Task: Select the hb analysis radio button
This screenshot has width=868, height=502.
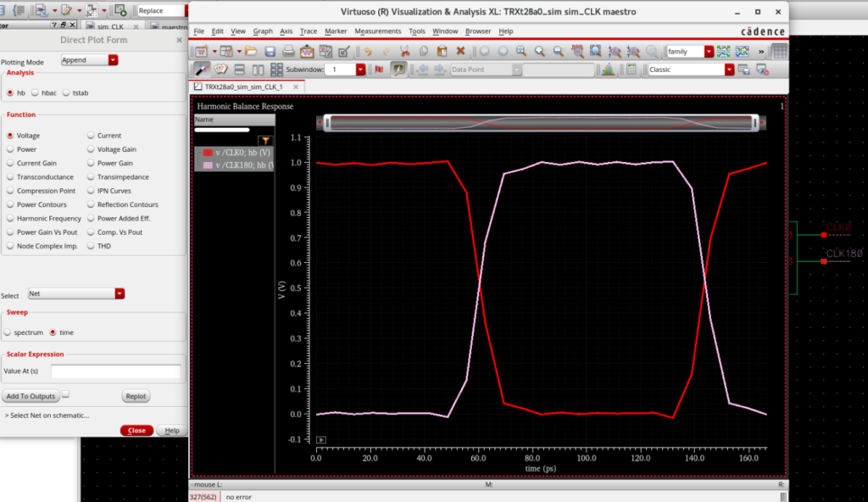Action: (x=10, y=92)
